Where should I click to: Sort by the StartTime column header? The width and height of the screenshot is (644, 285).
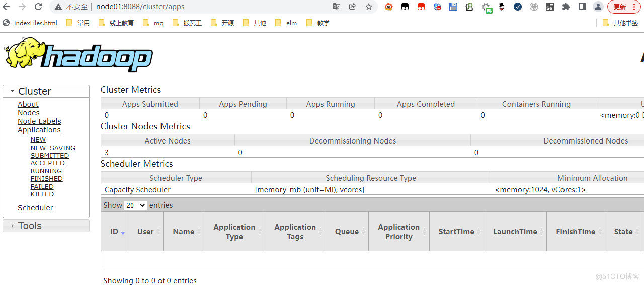456,232
